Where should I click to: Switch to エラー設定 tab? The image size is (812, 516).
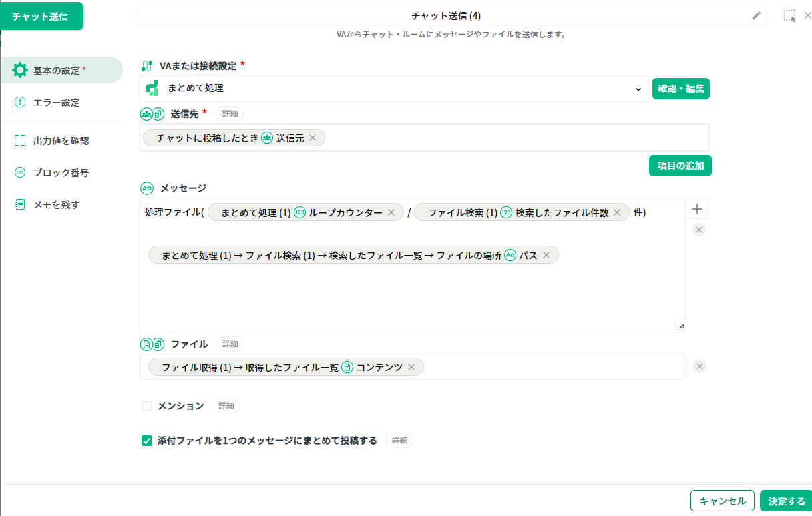click(x=56, y=103)
